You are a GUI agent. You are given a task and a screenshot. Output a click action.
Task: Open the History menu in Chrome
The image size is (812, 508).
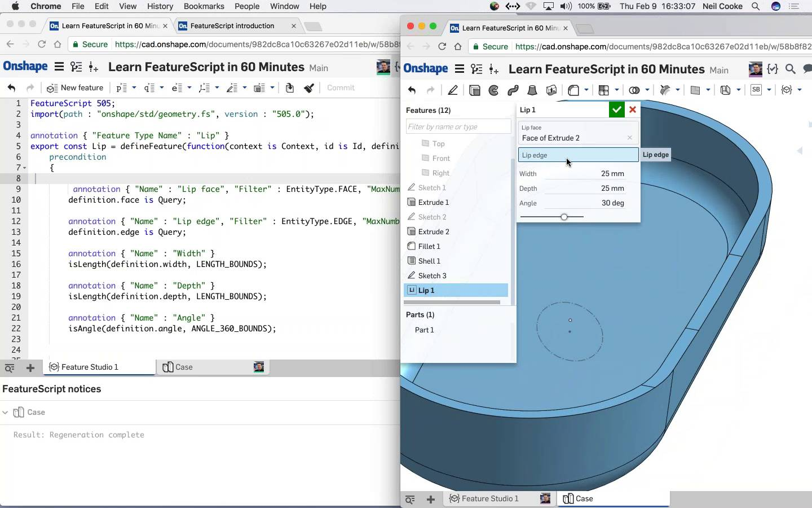pos(160,6)
